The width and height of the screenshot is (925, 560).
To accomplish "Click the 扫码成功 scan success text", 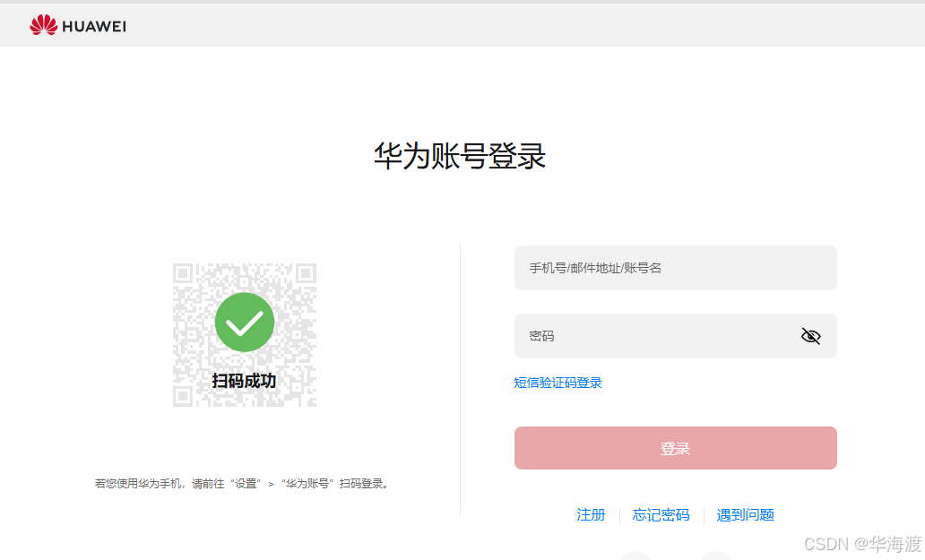I will click(x=244, y=381).
